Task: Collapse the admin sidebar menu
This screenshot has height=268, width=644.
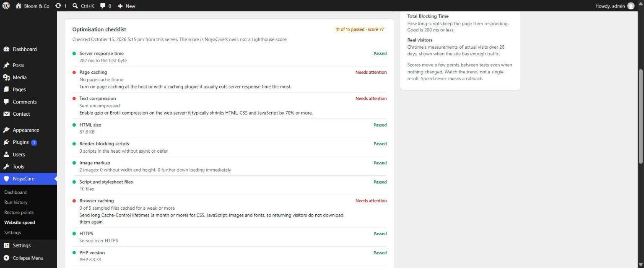Action: click(29, 258)
